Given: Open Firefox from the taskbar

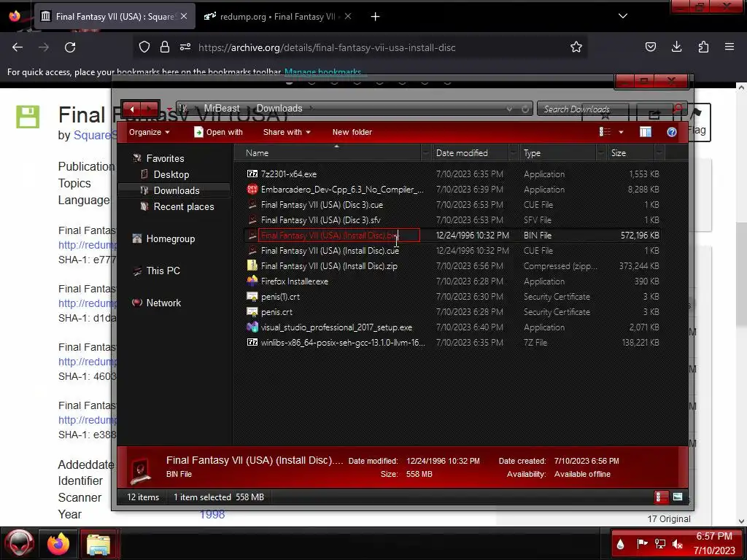Looking at the screenshot, I should pos(58,543).
